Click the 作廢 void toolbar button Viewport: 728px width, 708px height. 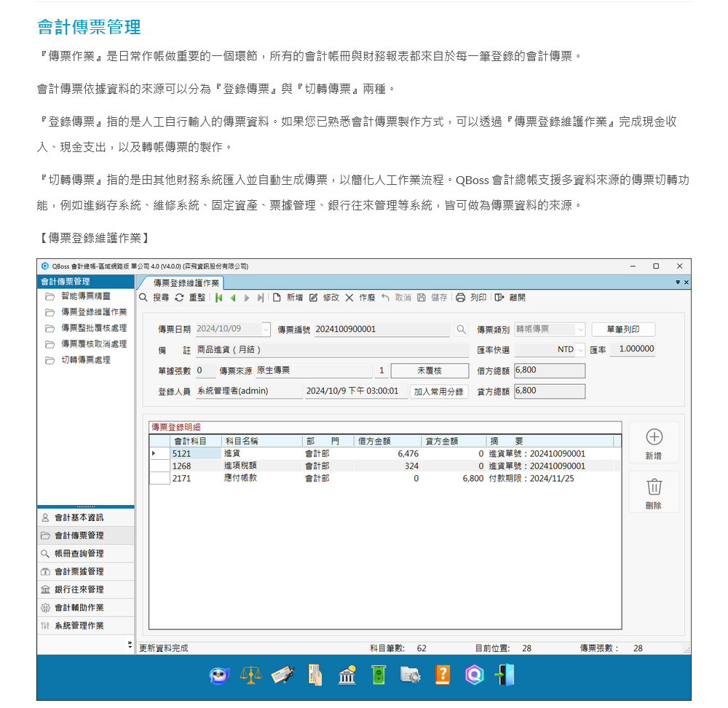[360, 298]
